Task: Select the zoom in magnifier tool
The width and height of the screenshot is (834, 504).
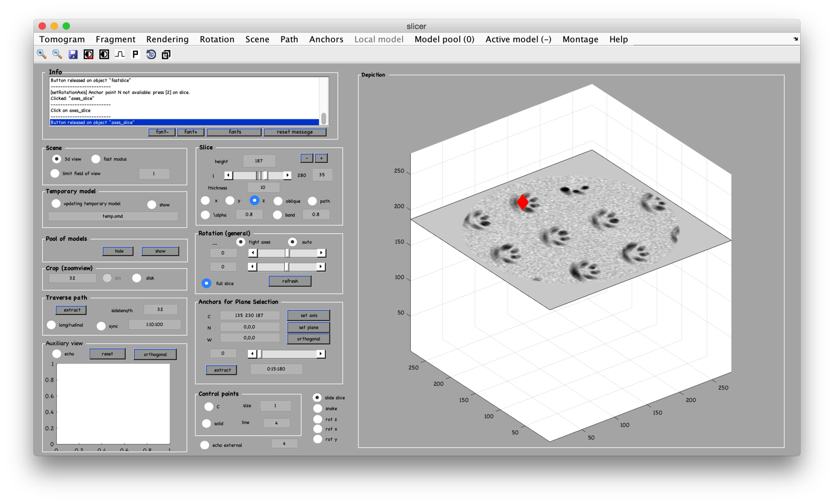Action: pos(42,54)
